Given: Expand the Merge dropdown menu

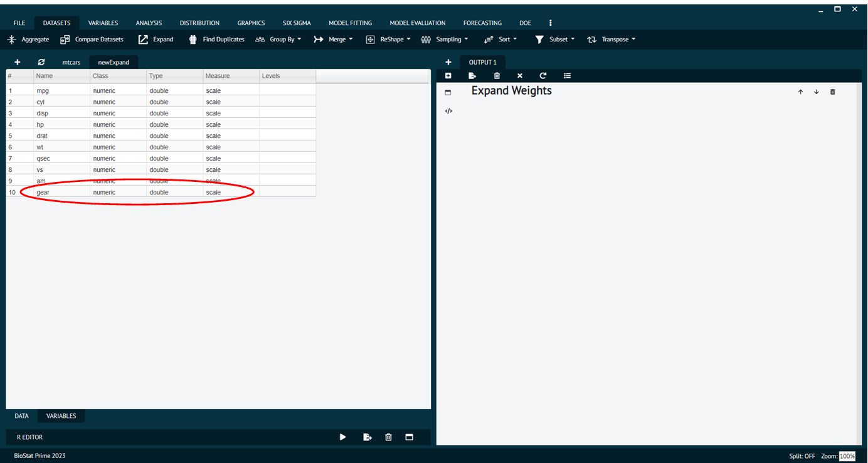Looking at the screenshot, I should pos(334,40).
